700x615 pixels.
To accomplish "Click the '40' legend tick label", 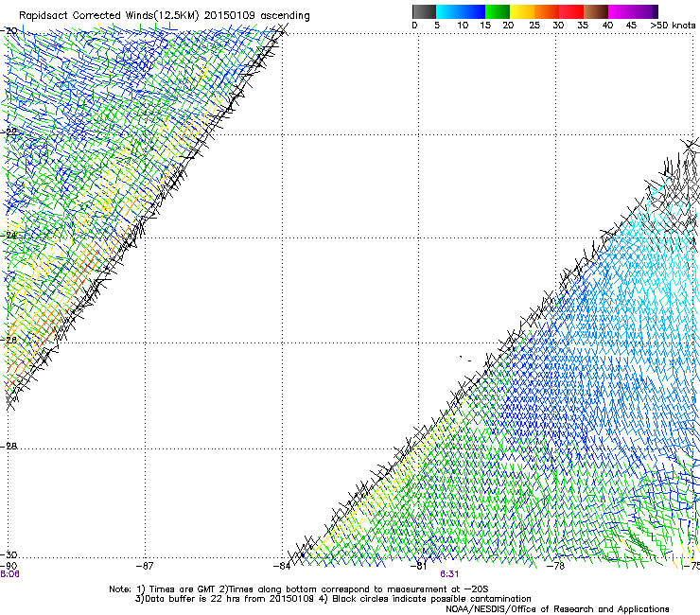I will click(x=607, y=26).
